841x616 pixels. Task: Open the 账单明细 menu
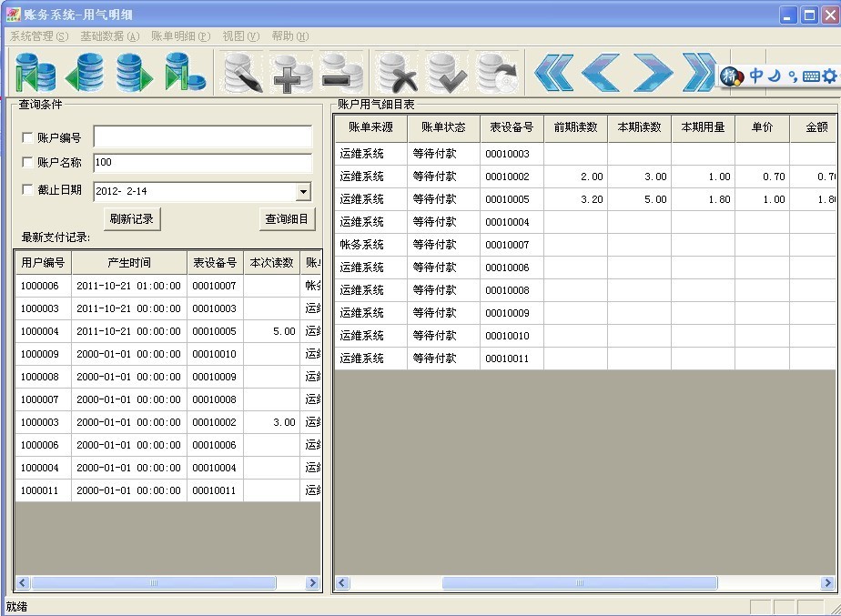[180, 36]
